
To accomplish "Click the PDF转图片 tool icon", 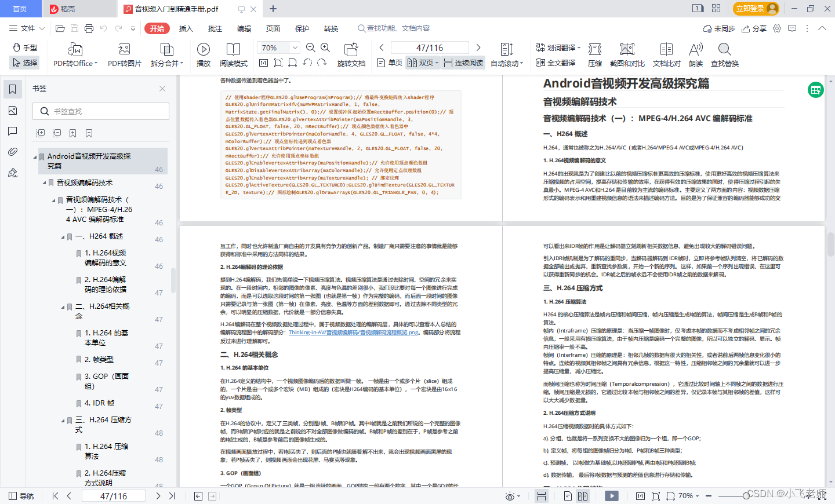I will [124, 49].
